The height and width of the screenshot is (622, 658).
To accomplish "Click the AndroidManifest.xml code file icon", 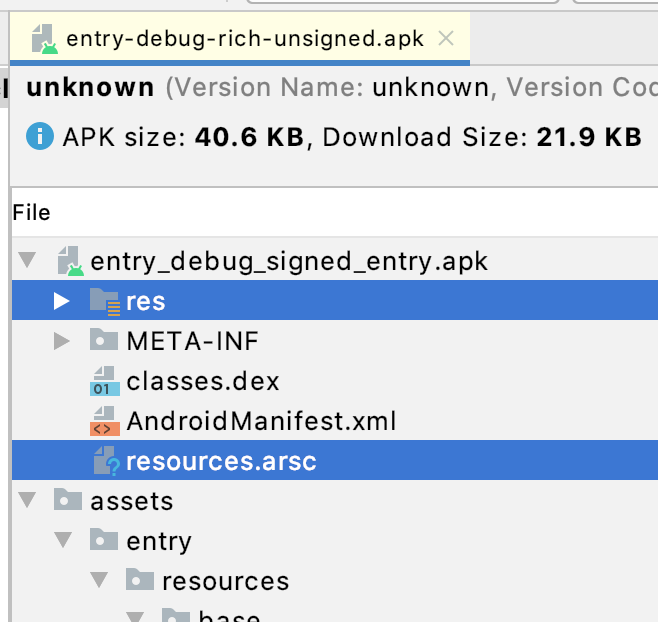I will tap(104, 421).
